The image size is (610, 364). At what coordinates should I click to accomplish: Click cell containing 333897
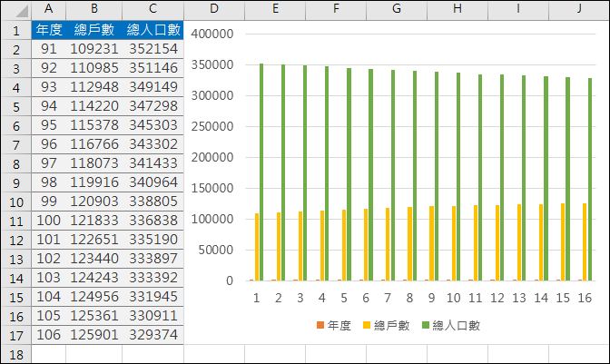click(x=152, y=259)
